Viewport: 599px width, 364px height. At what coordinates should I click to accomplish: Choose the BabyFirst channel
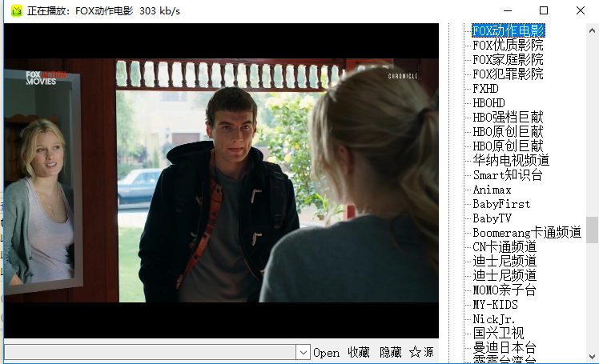point(501,204)
